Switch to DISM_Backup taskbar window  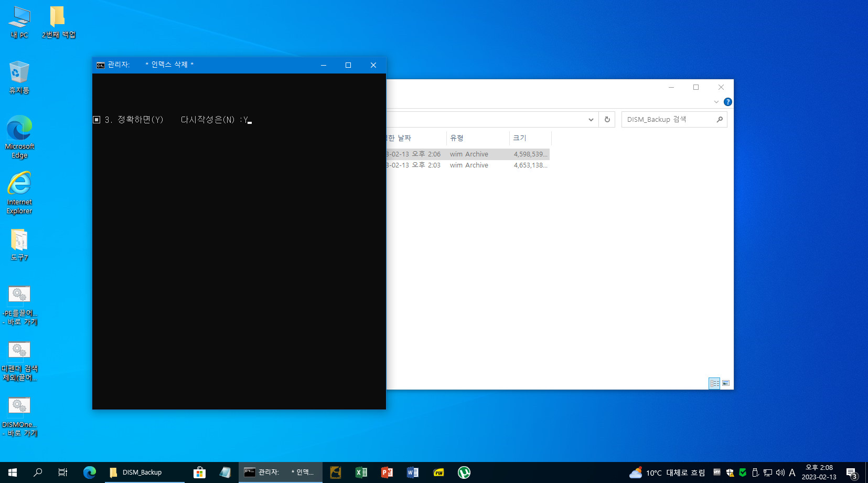pyautogui.click(x=144, y=472)
